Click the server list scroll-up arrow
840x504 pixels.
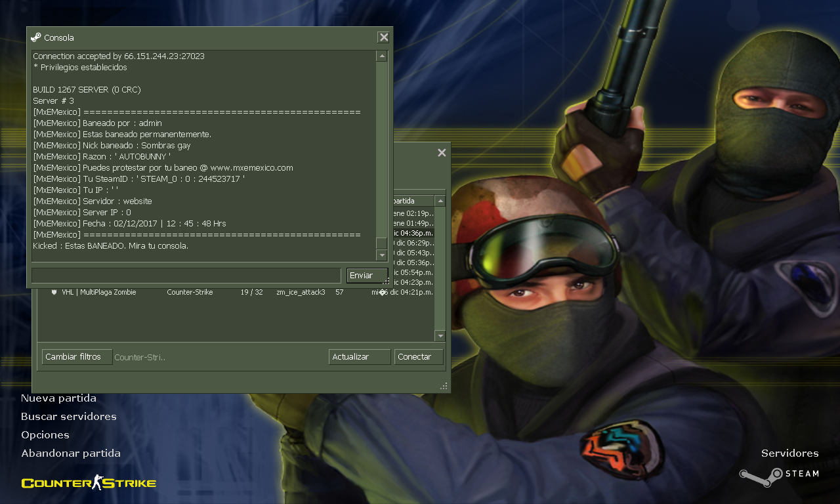[440, 201]
